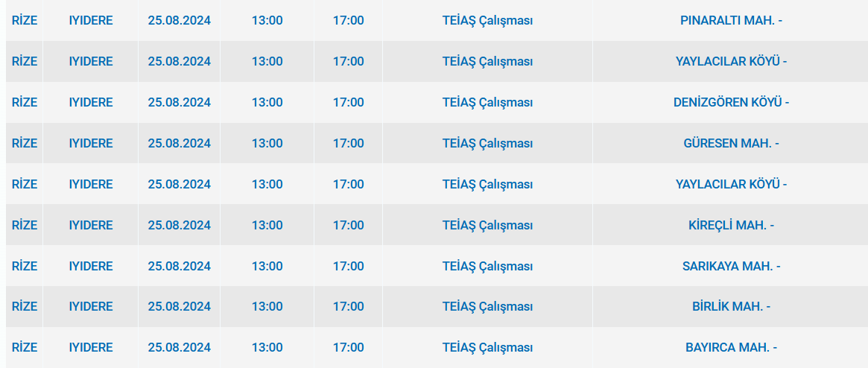Select IYIDERE in the Denizgören Köyü row
This screenshot has height=368, width=868.
point(91,102)
